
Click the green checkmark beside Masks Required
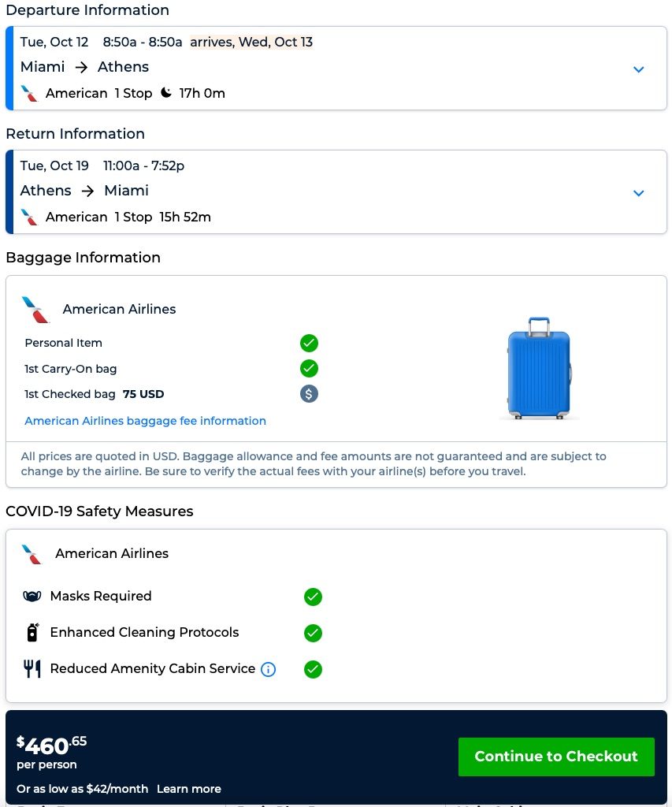[313, 597]
